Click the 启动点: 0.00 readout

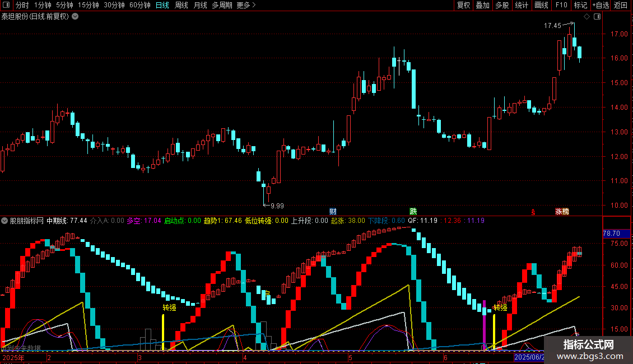click(182, 221)
